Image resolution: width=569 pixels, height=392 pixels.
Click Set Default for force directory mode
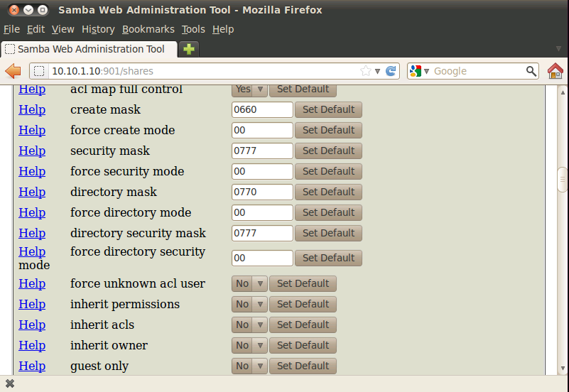328,212
